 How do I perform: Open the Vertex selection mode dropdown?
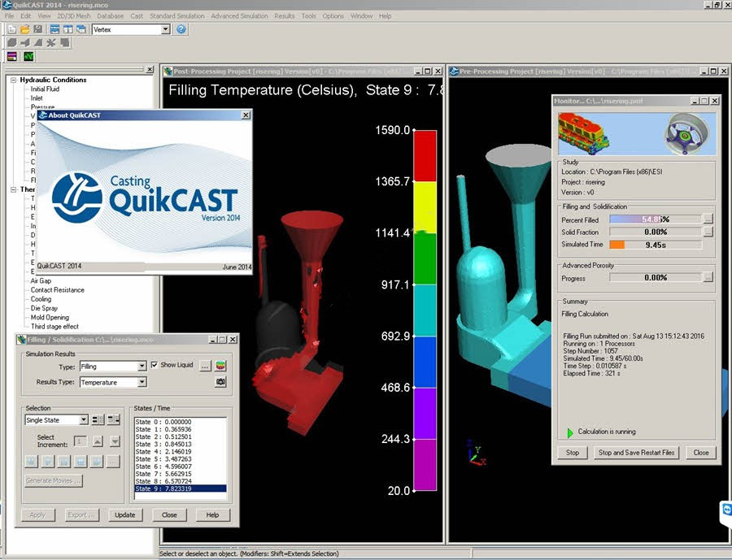coord(165,29)
